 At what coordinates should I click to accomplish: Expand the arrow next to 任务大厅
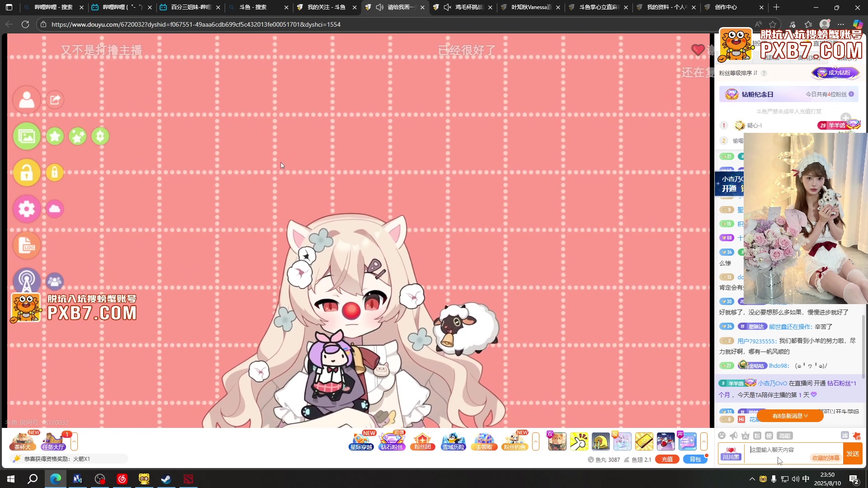[74, 441]
